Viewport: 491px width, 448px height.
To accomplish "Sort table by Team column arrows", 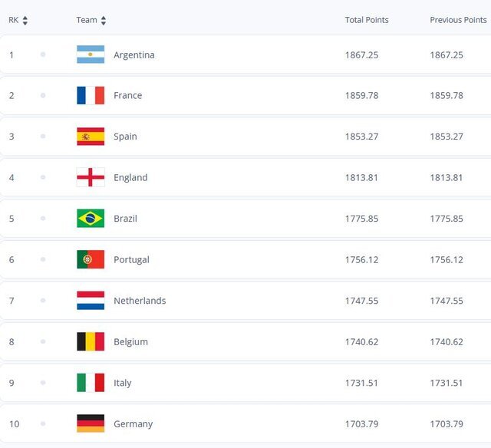I will point(104,21).
